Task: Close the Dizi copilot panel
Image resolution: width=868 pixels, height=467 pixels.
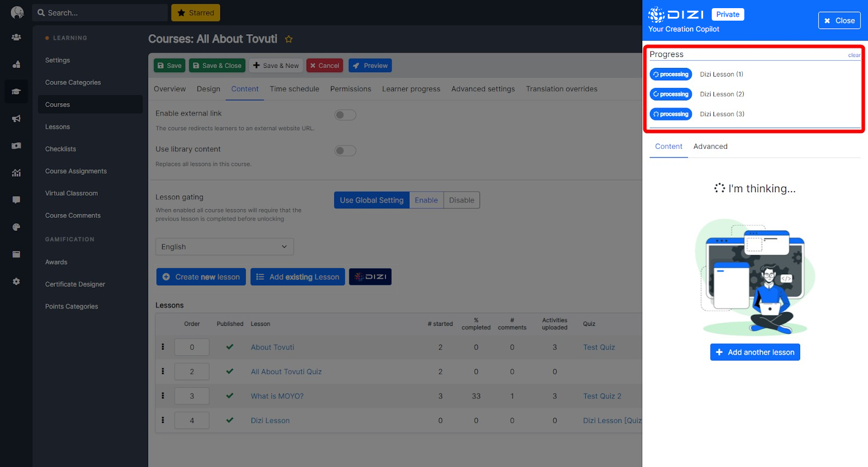Action: [x=839, y=21]
